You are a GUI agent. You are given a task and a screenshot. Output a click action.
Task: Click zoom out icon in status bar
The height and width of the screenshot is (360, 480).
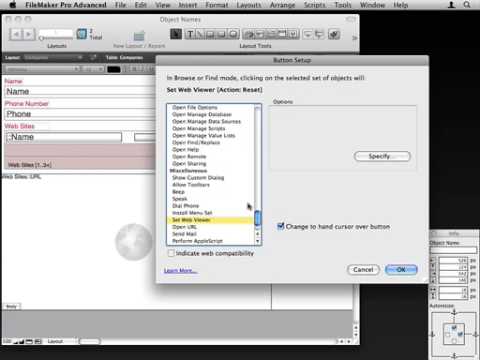point(16,341)
